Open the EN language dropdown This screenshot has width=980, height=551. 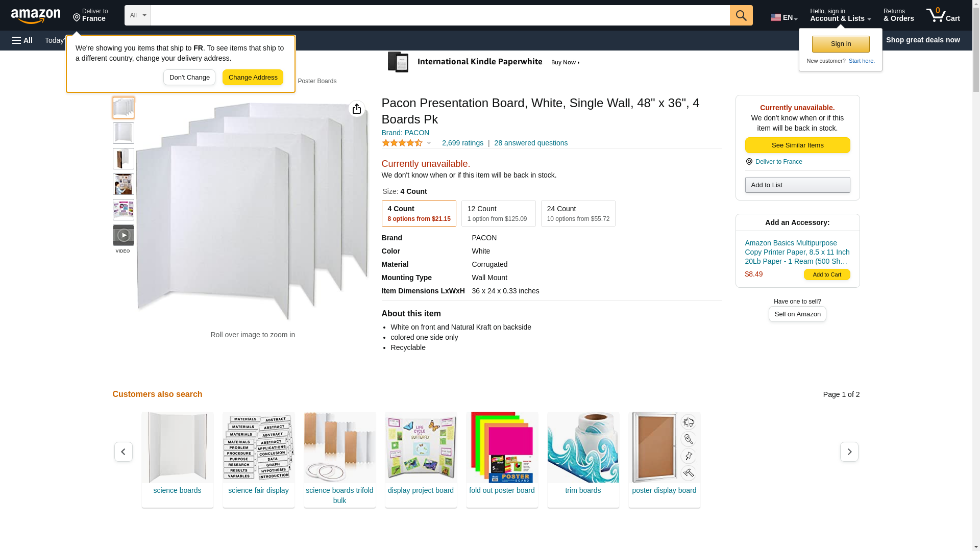pos(784,17)
